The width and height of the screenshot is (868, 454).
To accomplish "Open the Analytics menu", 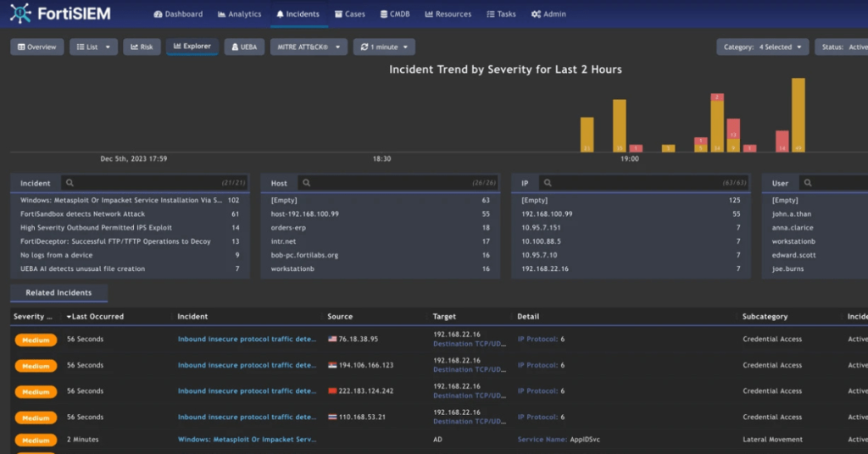I will click(239, 14).
